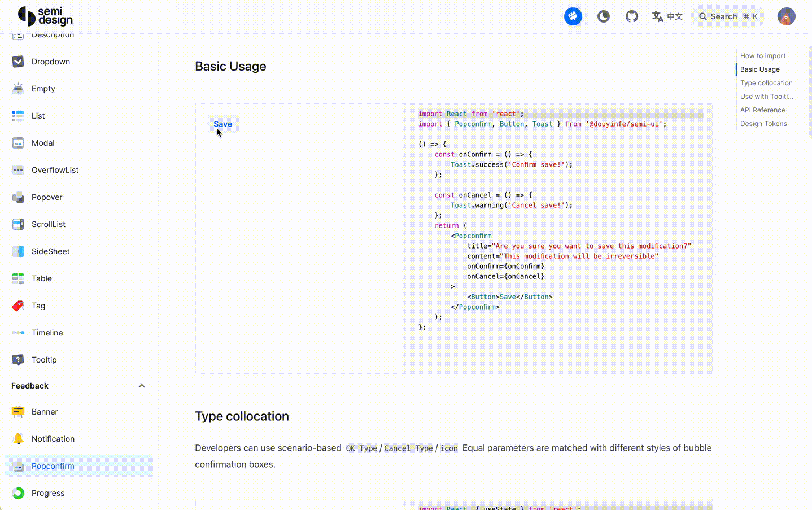Click the red Tag component icon
The image size is (812, 510).
[x=18, y=306]
